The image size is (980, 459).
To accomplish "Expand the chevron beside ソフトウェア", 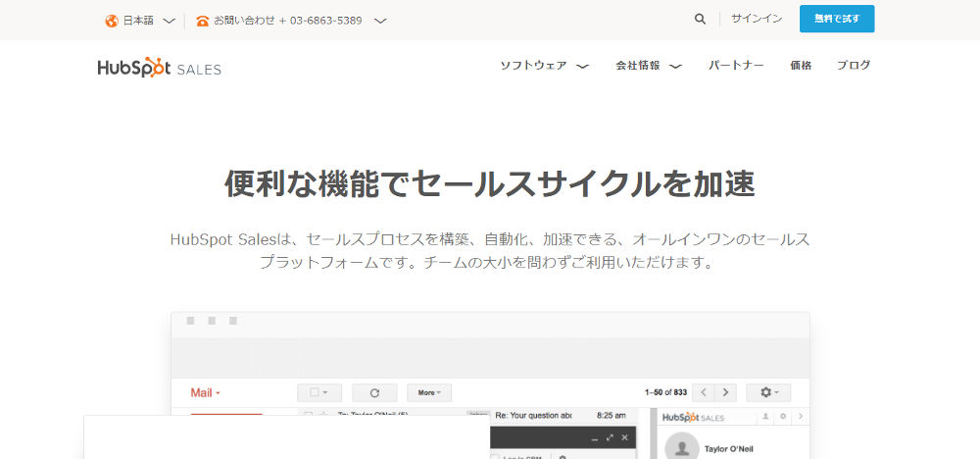I will coord(582,67).
